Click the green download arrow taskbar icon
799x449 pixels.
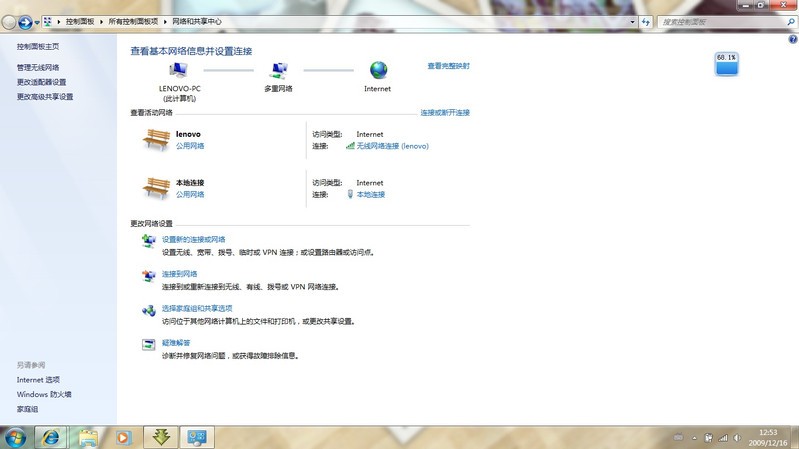coord(161,437)
